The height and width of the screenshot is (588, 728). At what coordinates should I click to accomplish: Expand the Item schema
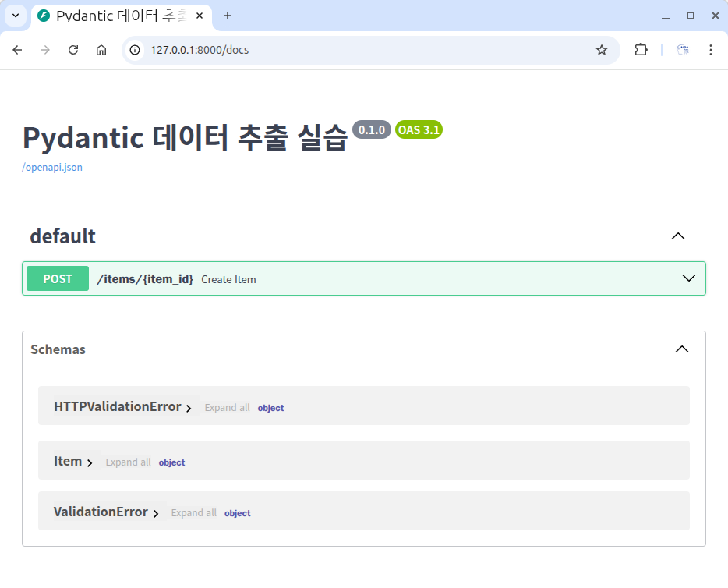(x=73, y=462)
